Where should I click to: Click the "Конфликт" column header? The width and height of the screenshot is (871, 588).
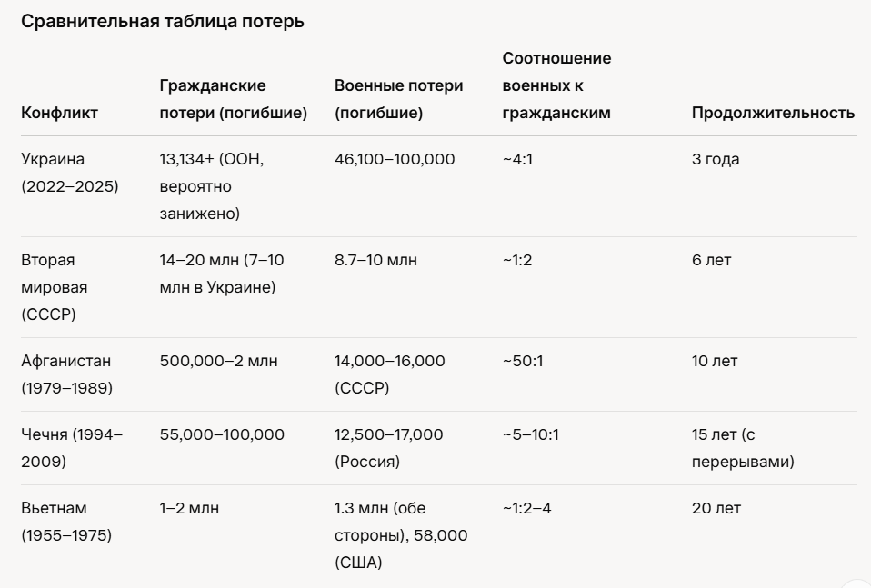(x=59, y=114)
